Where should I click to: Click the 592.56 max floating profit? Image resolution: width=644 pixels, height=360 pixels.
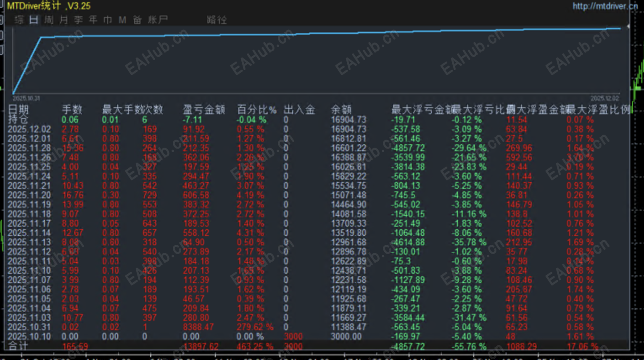click(519, 157)
